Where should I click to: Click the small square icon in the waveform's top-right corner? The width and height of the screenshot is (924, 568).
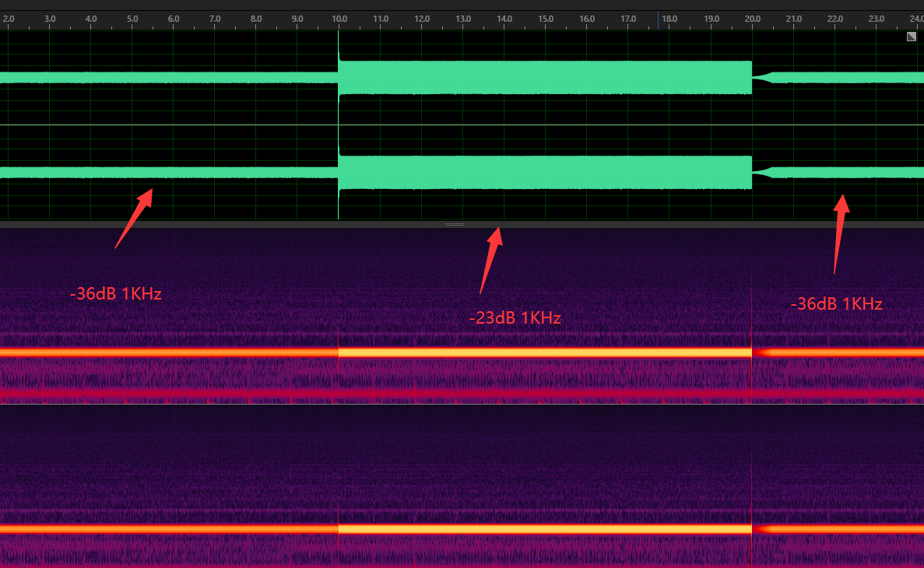click(911, 37)
